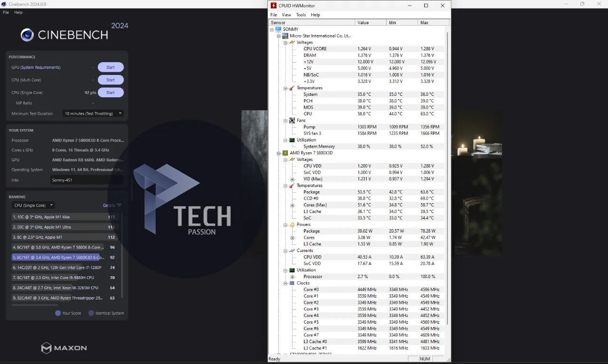
Task: Select the System Memory utilization row
Action: click(373, 147)
